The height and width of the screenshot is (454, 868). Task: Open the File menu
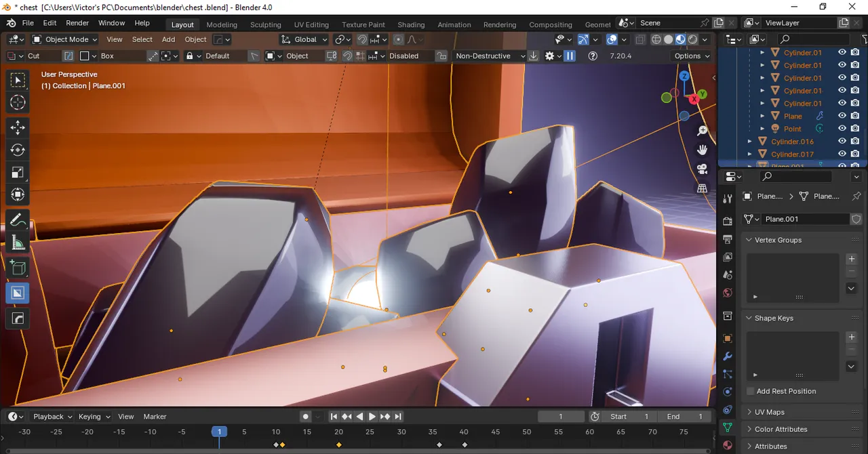[28, 23]
